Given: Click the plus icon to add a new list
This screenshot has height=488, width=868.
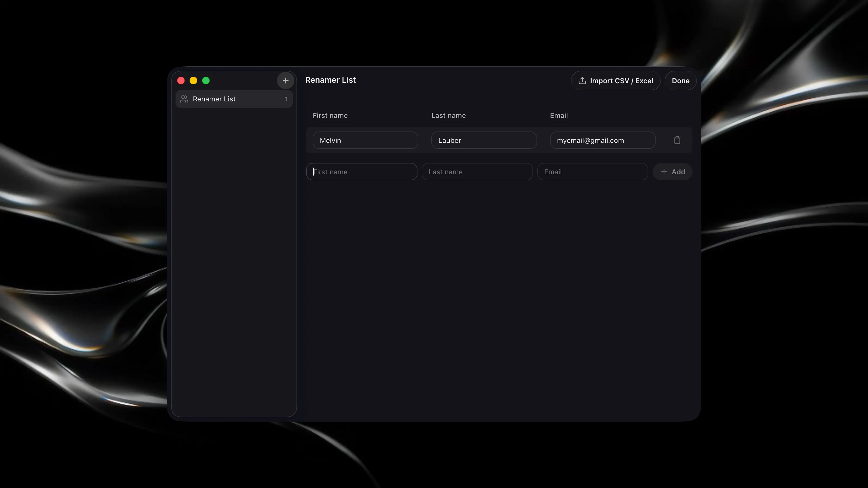Looking at the screenshot, I should tap(285, 81).
